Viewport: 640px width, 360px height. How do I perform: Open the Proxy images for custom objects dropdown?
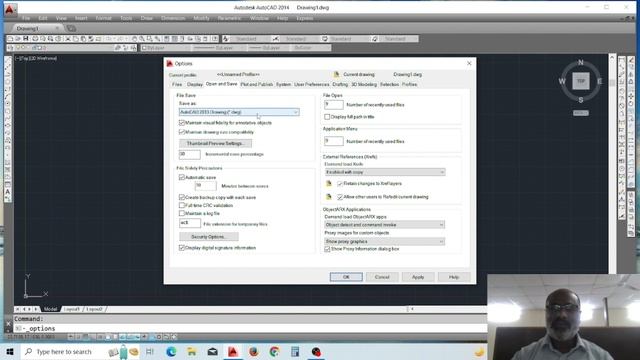[385, 242]
